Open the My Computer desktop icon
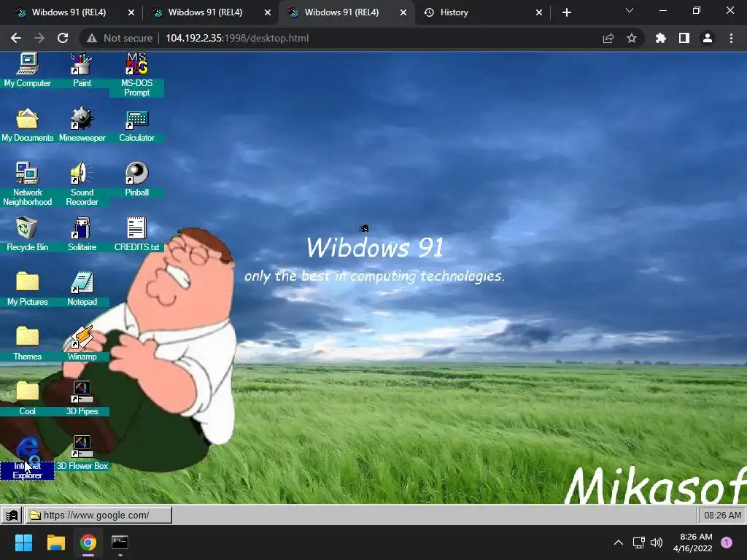Viewport: 747px width, 560px height. pyautogui.click(x=27, y=70)
